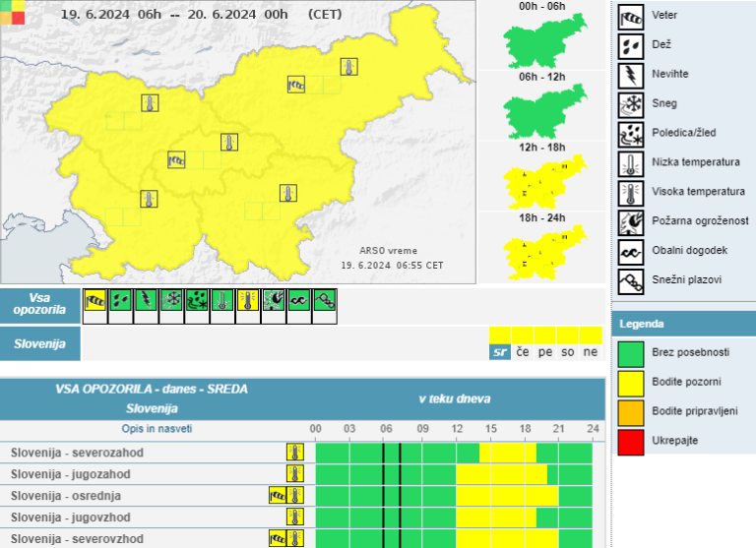The image size is (756, 548).
Task: Switch to the 'če' day tab
Action: click(x=523, y=351)
